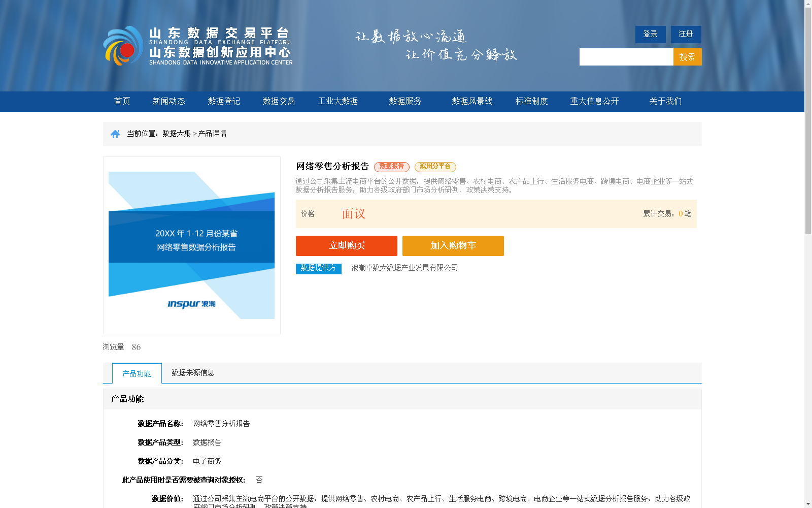Viewport: 812px width, 508px height.
Task: Click the 累计交易 count text
Action: tap(667, 214)
